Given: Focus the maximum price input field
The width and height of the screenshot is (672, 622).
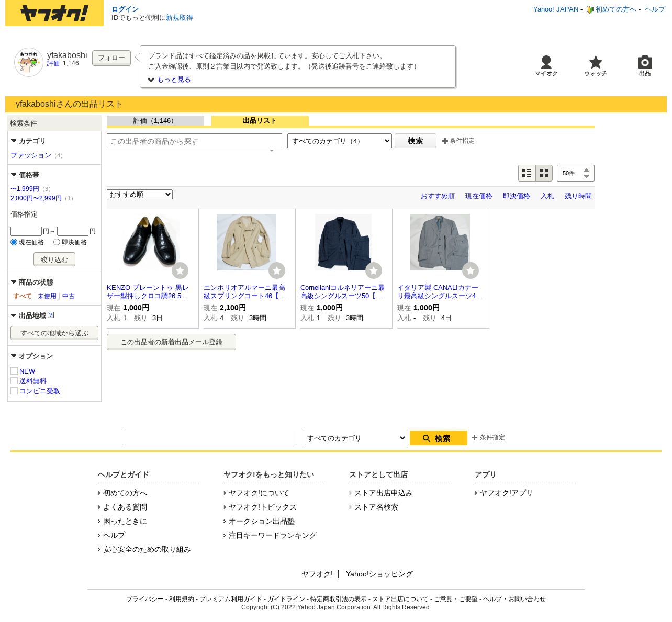Looking at the screenshot, I should click(73, 231).
